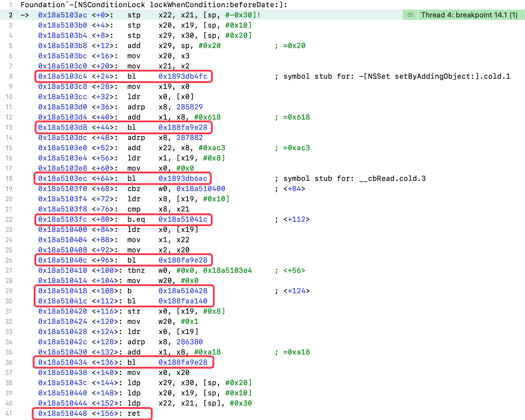This screenshot has width=525, height=420.
Task: Click branch target 0x1893db4fc
Action: click(183, 76)
